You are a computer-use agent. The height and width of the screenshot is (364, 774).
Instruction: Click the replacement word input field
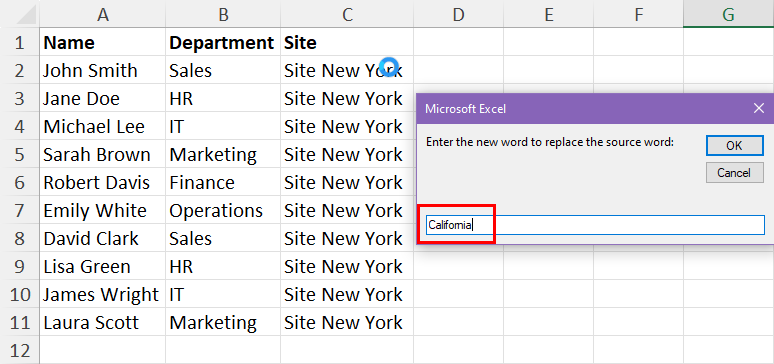[595, 225]
